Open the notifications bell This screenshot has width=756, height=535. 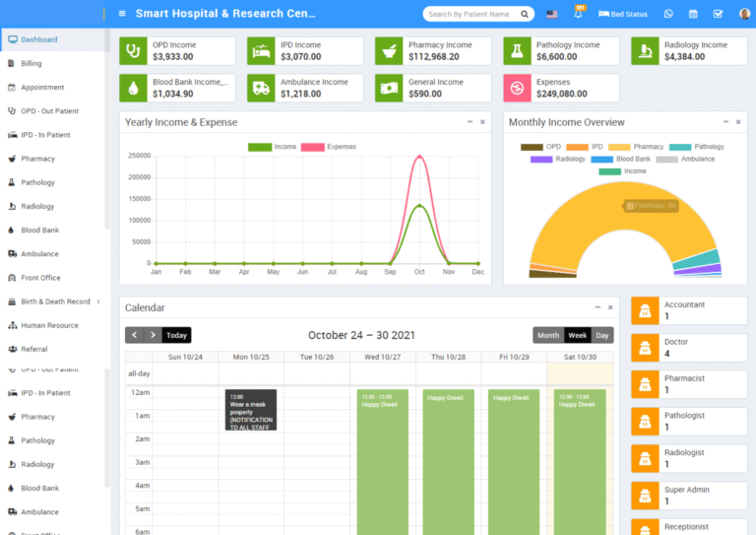pos(578,14)
